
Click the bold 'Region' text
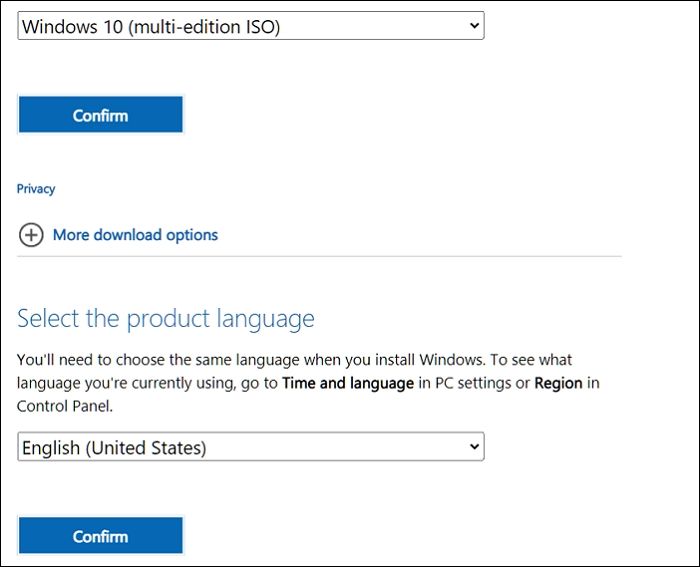coord(559,383)
